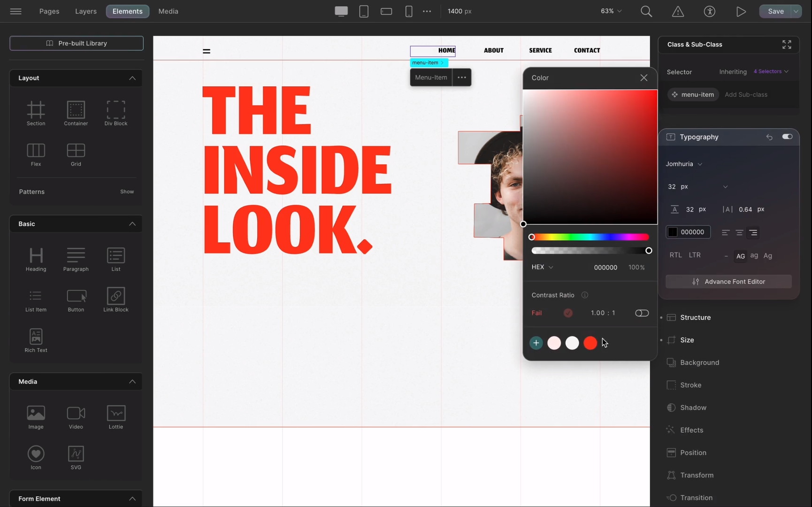The width and height of the screenshot is (812, 507).
Task: Select right text alignment
Action: (x=753, y=232)
